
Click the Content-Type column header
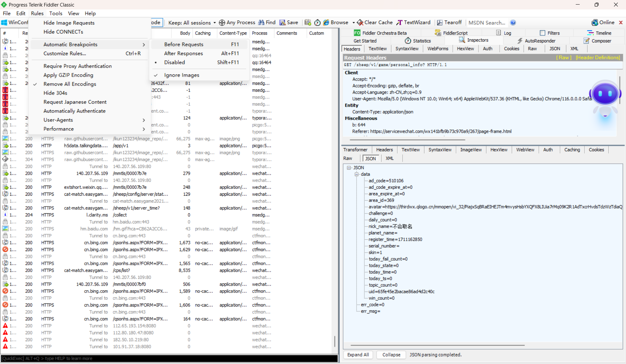pyautogui.click(x=233, y=33)
